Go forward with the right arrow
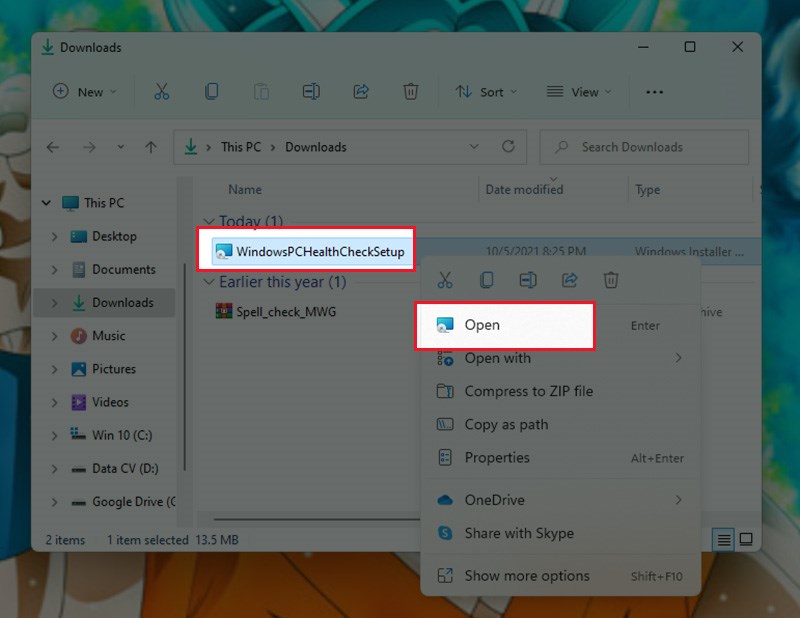The image size is (800, 618). pyautogui.click(x=89, y=147)
